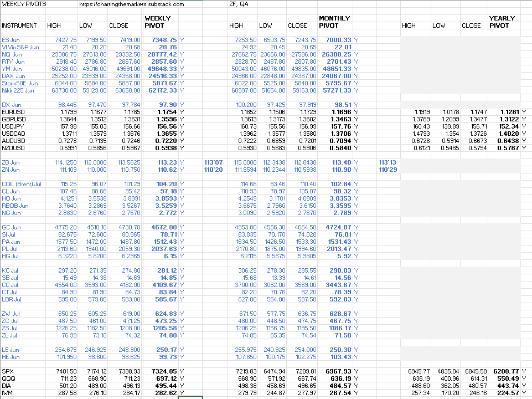Select SPX weekly pivot 7324.85
This screenshot has height=399, width=532.
[x=164, y=371]
